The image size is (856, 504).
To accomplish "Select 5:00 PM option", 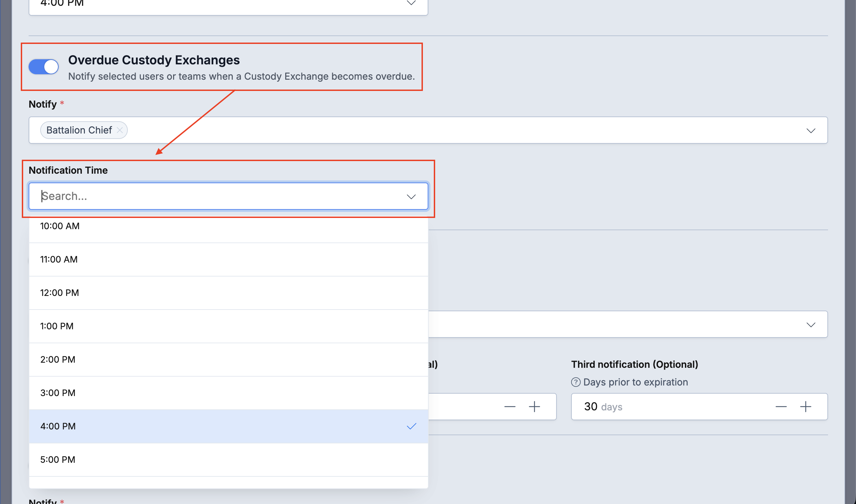I will click(228, 460).
